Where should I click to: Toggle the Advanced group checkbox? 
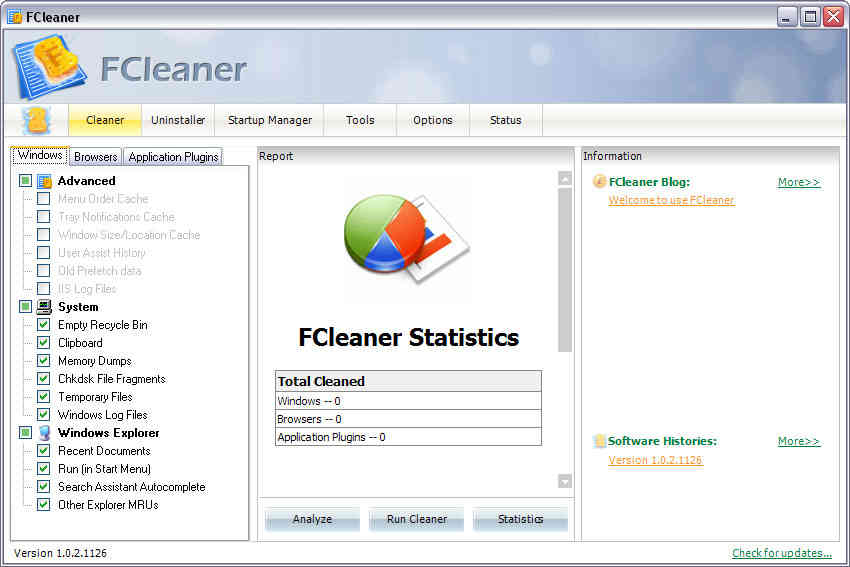[x=25, y=181]
